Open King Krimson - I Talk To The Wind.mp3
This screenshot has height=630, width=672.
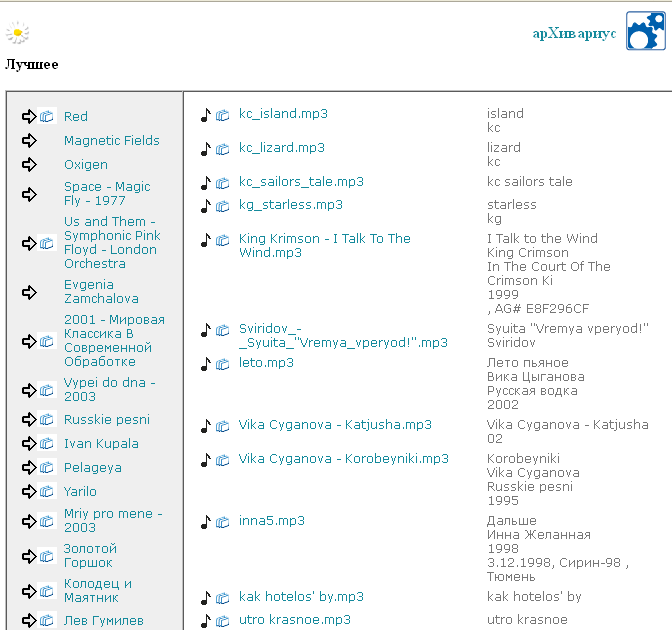pos(324,246)
